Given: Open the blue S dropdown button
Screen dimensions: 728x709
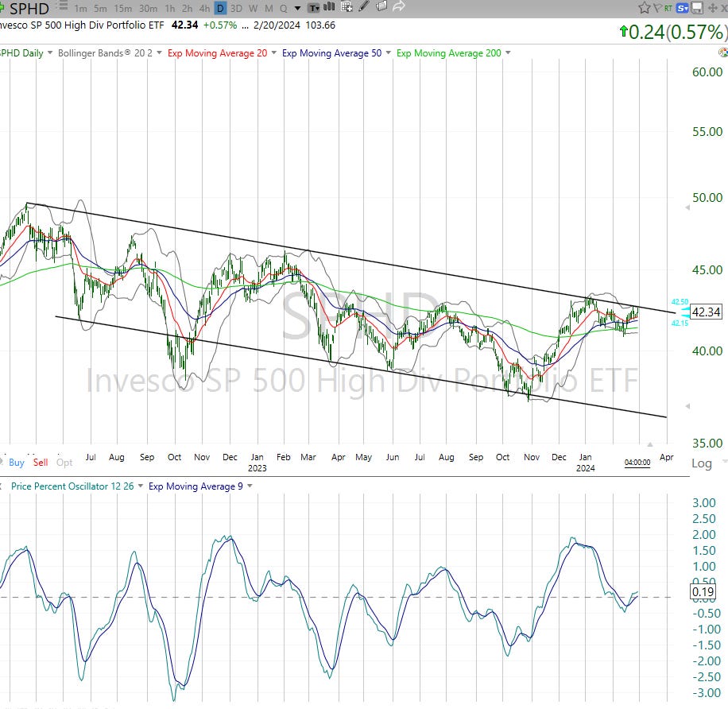Looking at the screenshot, I should coord(683,8).
